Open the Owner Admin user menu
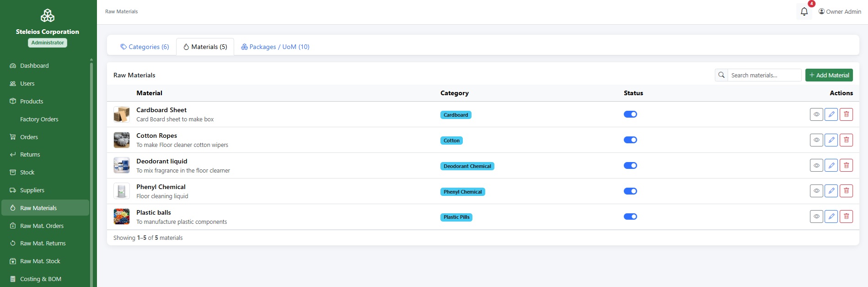This screenshot has width=868, height=287. click(x=840, y=11)
